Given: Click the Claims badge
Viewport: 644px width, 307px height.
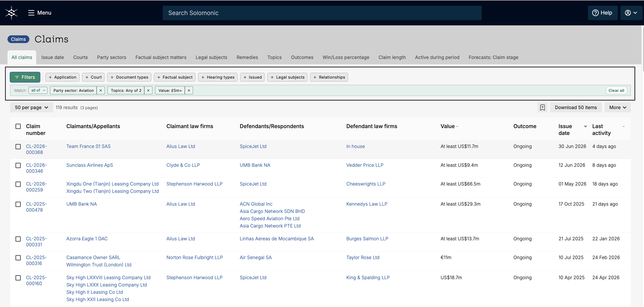Looking at the screenshot, I should (x=18, y=39).
